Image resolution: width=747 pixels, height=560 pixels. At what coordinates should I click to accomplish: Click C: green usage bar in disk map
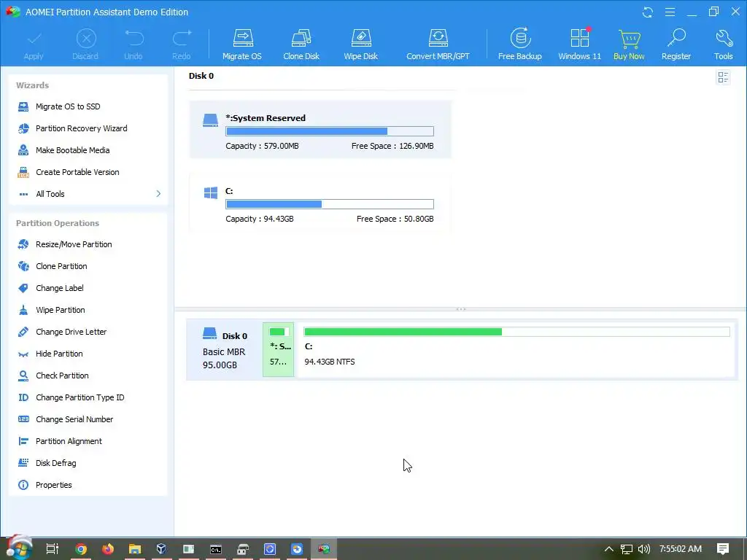click(x=517, y=332)
